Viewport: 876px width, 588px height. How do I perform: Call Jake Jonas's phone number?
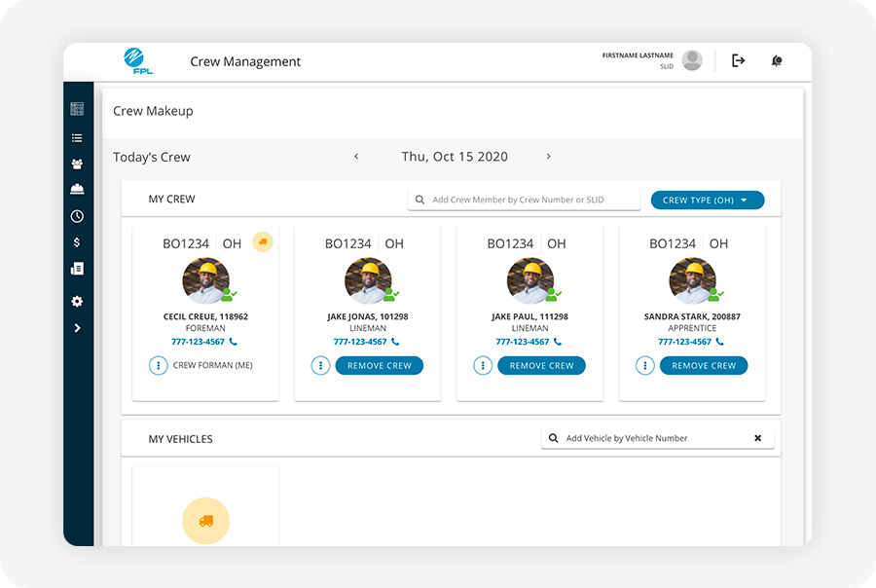[366, 342]
